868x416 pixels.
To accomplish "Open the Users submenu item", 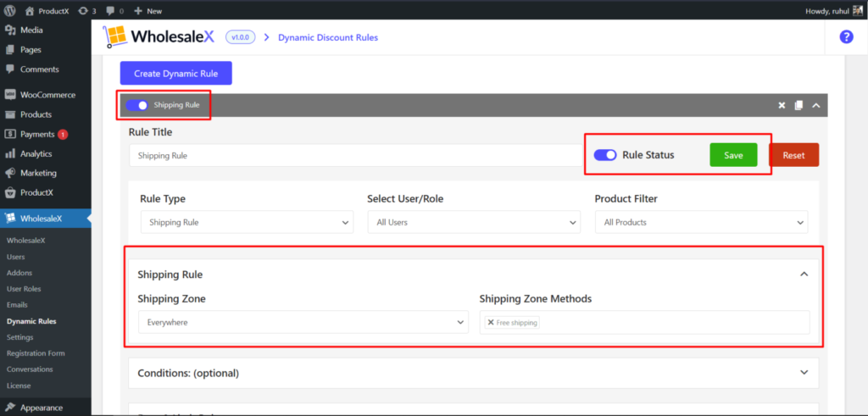I will pyautogui.click(x=15, y=257).
